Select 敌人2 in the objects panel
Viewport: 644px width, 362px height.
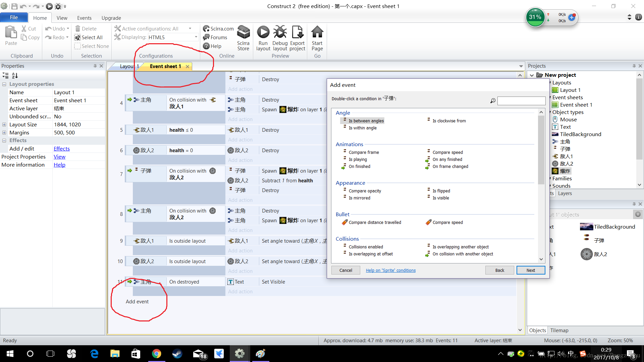coord(594,254)
